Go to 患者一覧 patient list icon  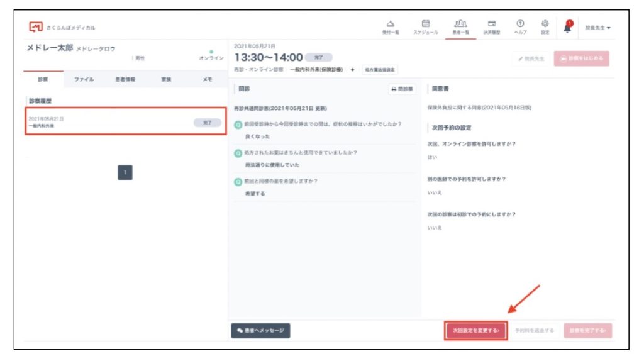click(460, 24)
